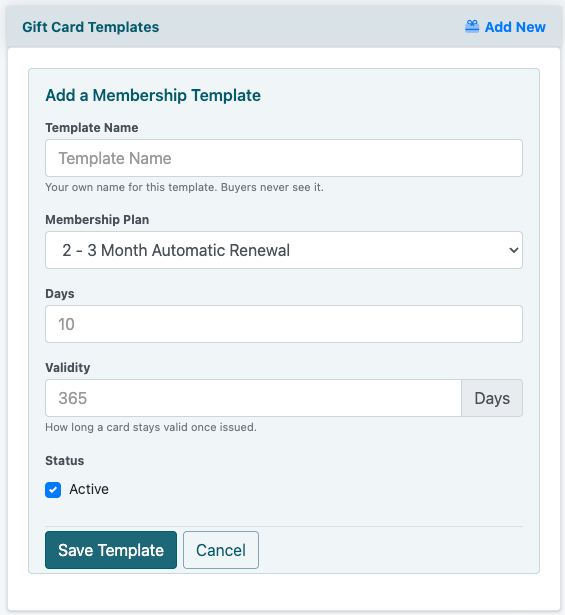Viewport: 565px width, 615px height.
Task: Click the 'How long a card stays valid' hint
Action: (151, 427)
